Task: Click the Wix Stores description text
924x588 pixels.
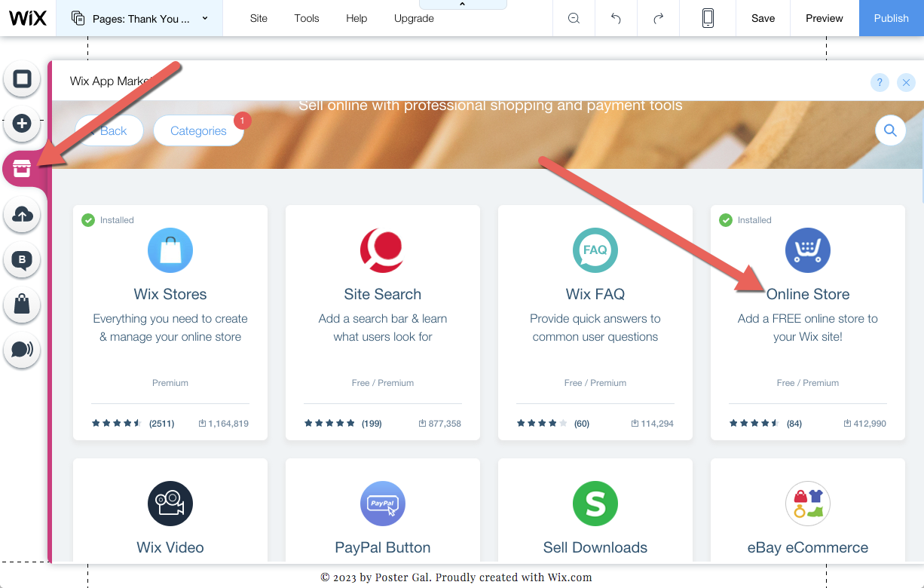Action: pyautogui.click(x=170, y=328)
